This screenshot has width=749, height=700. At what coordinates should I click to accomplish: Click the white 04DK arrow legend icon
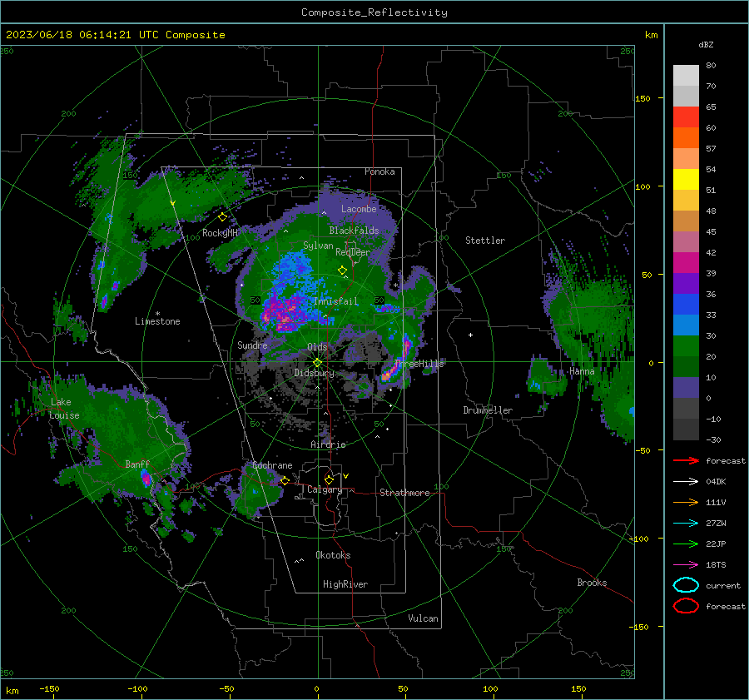click(x=686, y=481)
